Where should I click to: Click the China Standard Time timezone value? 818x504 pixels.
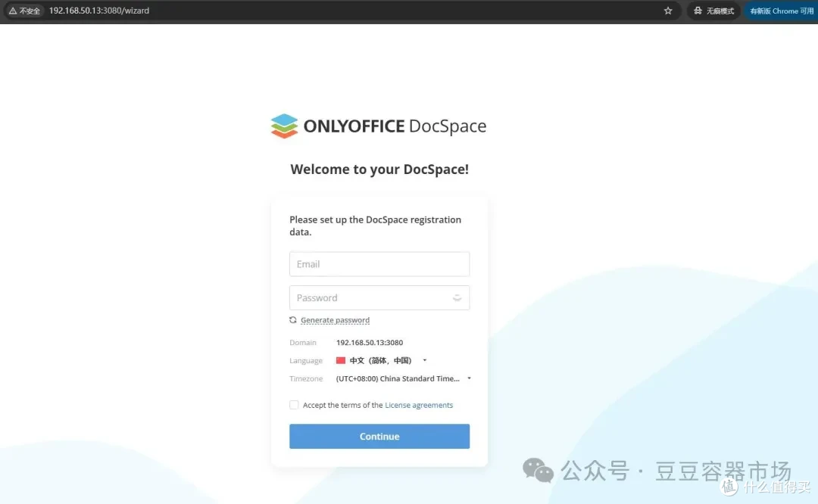pos(398,378)
